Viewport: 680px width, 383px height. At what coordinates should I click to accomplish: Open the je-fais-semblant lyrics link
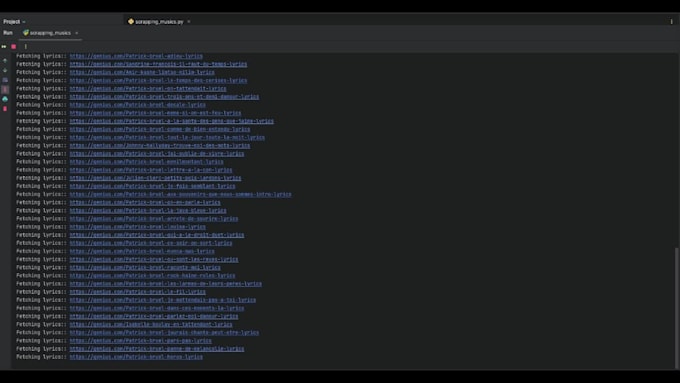click(152, 186)
